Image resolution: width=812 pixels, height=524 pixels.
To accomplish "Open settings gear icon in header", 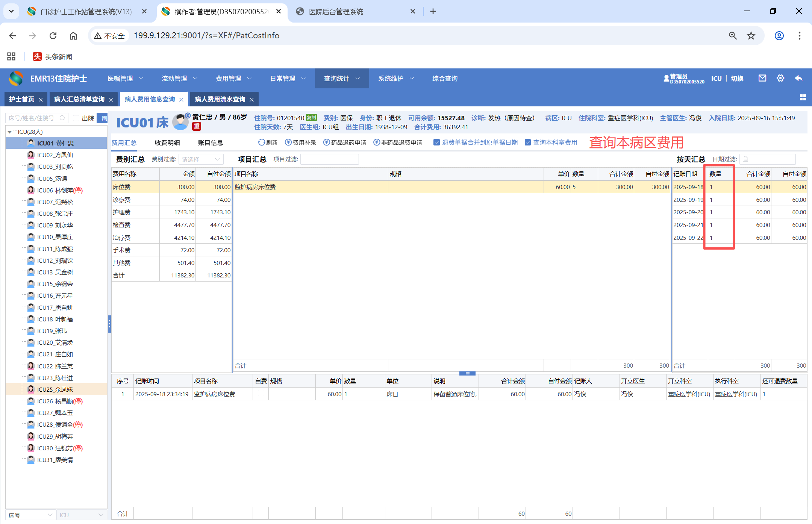I will 780,78.
